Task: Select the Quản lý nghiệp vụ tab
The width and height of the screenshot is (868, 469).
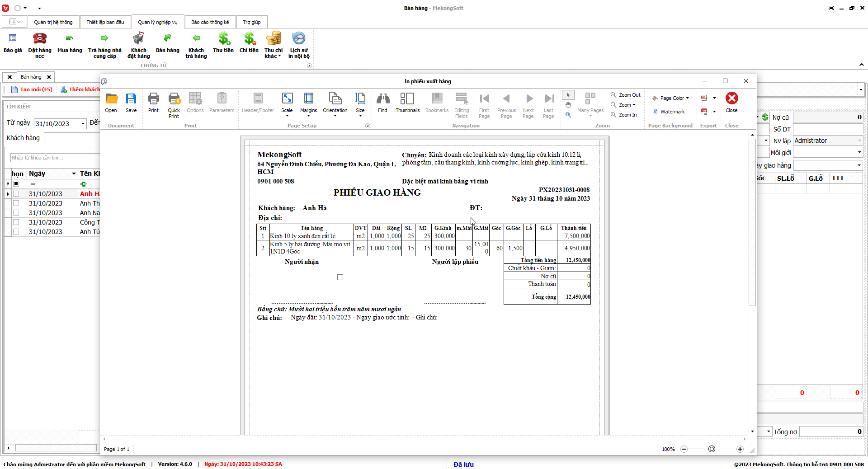Action: [x=158, y=22]
